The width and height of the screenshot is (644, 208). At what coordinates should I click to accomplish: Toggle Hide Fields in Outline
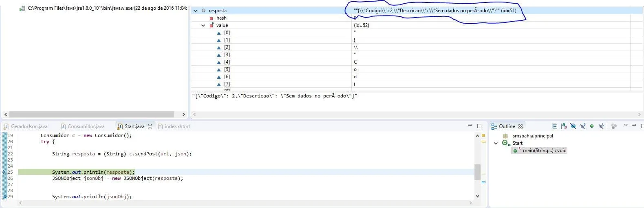pos(573,126)
